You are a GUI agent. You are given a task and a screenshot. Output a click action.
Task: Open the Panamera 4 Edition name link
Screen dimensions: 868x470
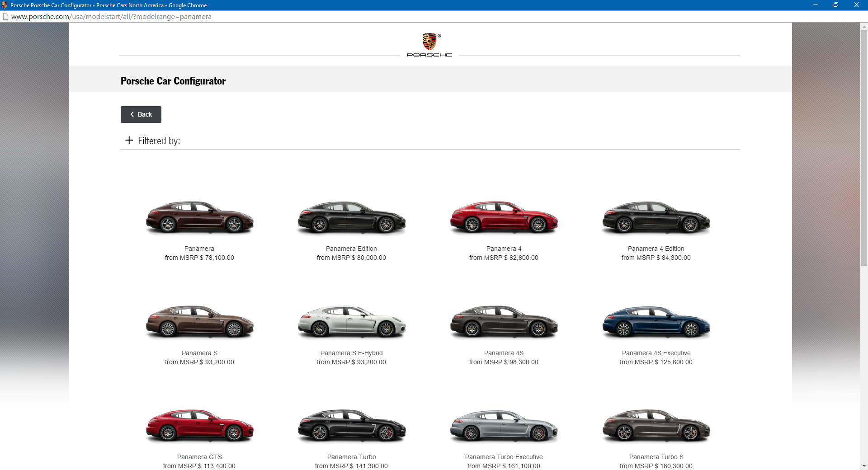point(656,249)
